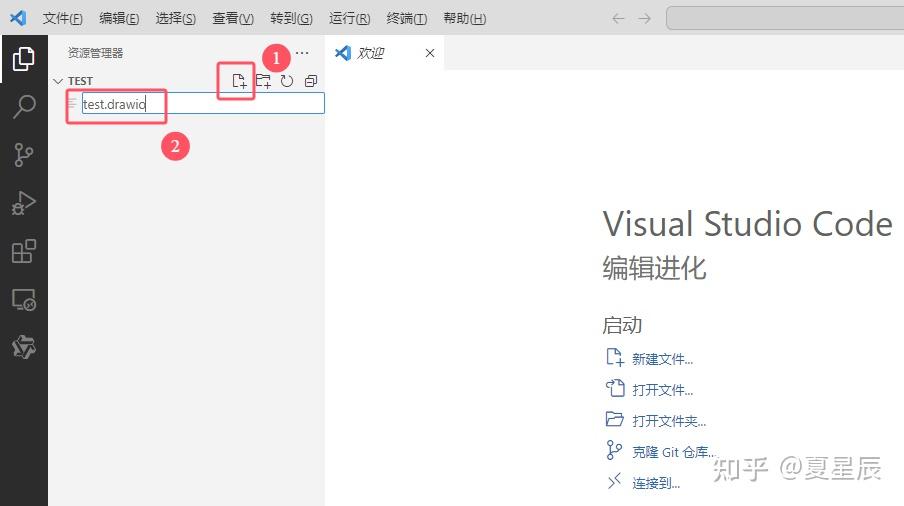Click the 连接到... link
The width and height of the screenshot is (904, 506).
pos(656,483)
